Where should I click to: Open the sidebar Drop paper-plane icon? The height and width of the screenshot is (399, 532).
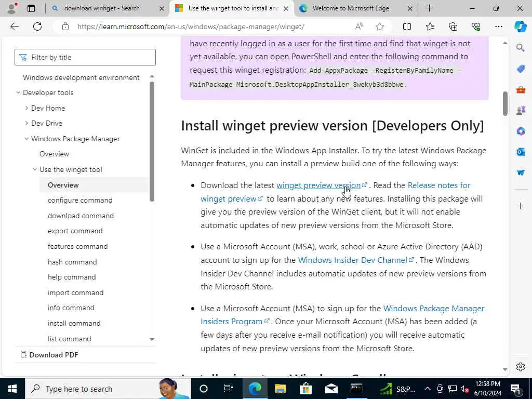click(x=521, y=172)
